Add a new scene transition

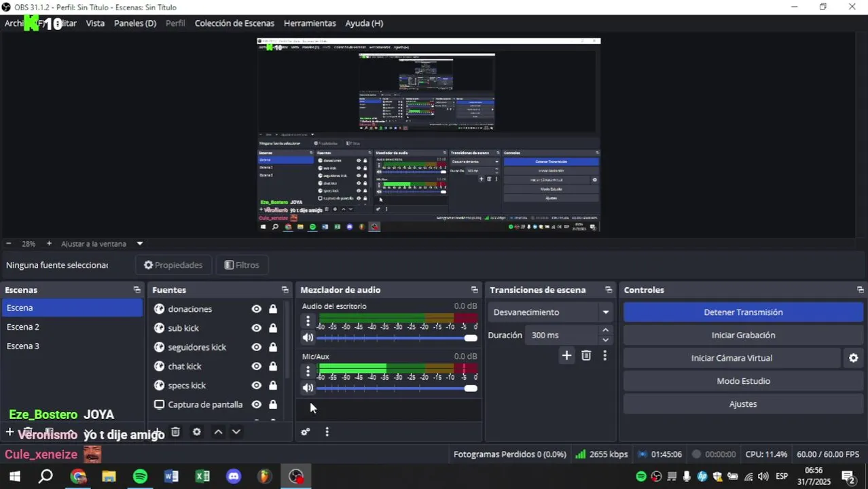(x=566, y=355)
